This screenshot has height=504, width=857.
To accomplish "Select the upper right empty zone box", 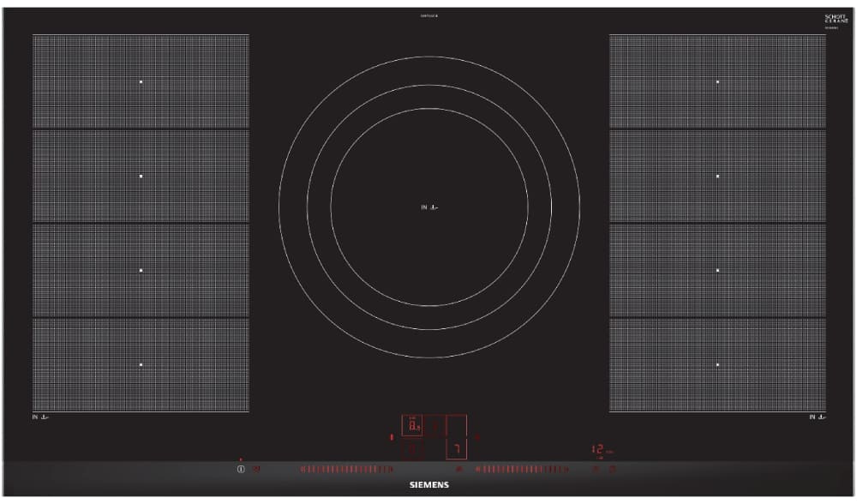I will [457, 425].
